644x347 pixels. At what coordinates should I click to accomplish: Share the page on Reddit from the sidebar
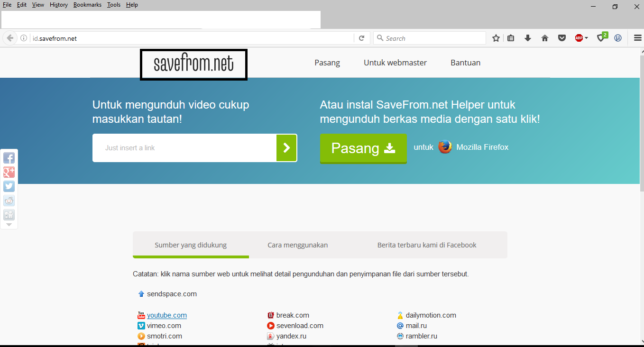pyautogui.click(x=9, y=201)
